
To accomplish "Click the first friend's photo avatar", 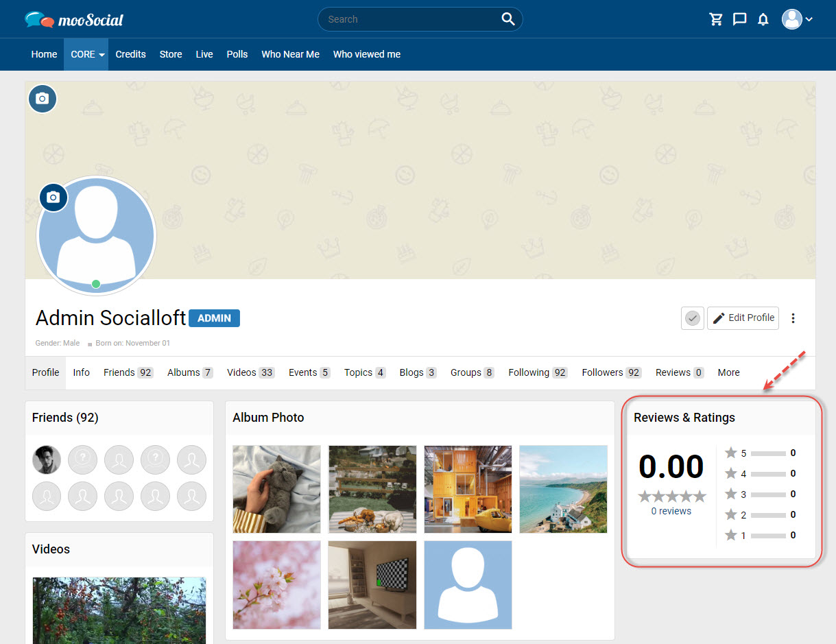I will pyautogui.click(x=47, y=460).
